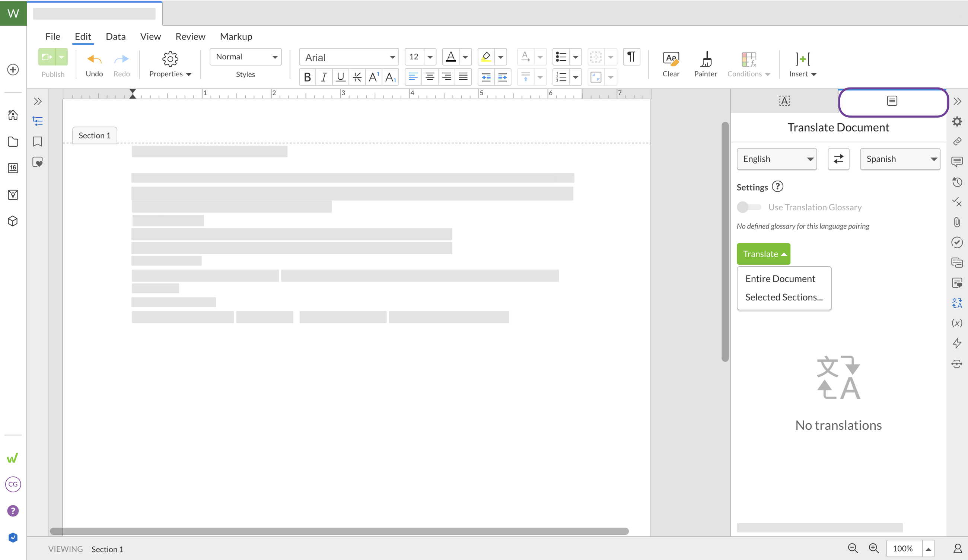The height and width of the screenshot is (560, 968).
Task: Open the text highlight color swatch
Action: [x=486, y=57]
